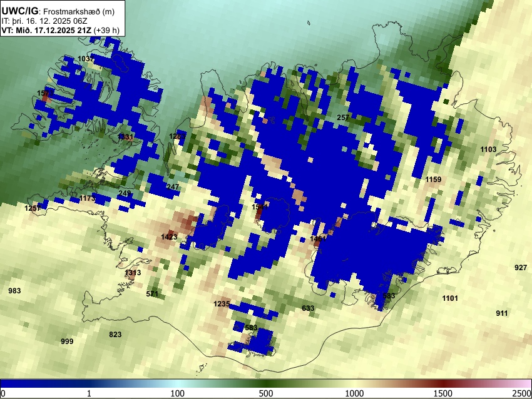Click the map value 633
Viewport: 532px width, 399px height.
click(308, 308)
